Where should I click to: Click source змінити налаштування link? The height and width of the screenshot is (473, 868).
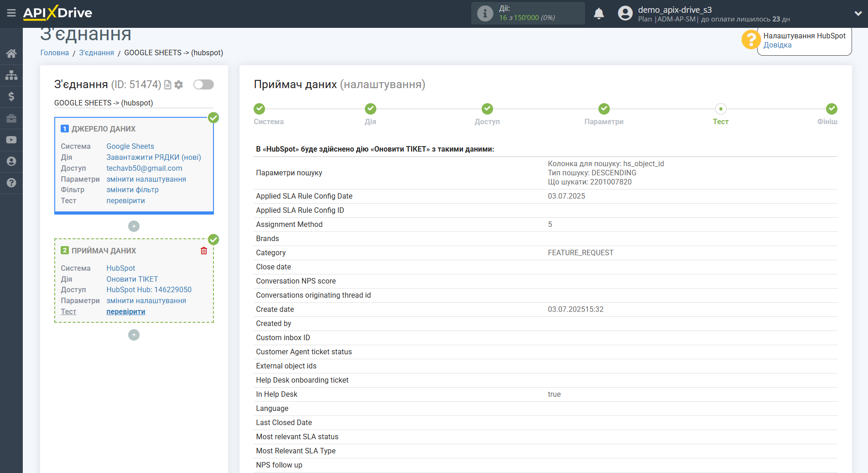point(146,179)
